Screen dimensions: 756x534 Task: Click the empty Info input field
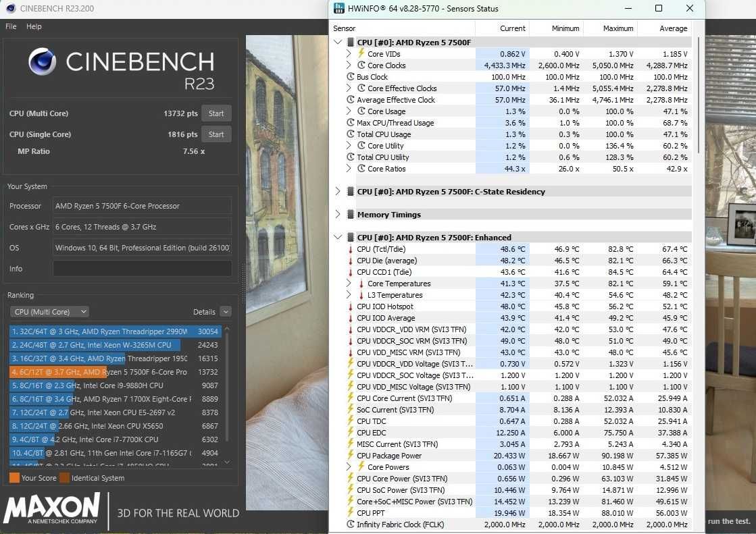(143, 269)
